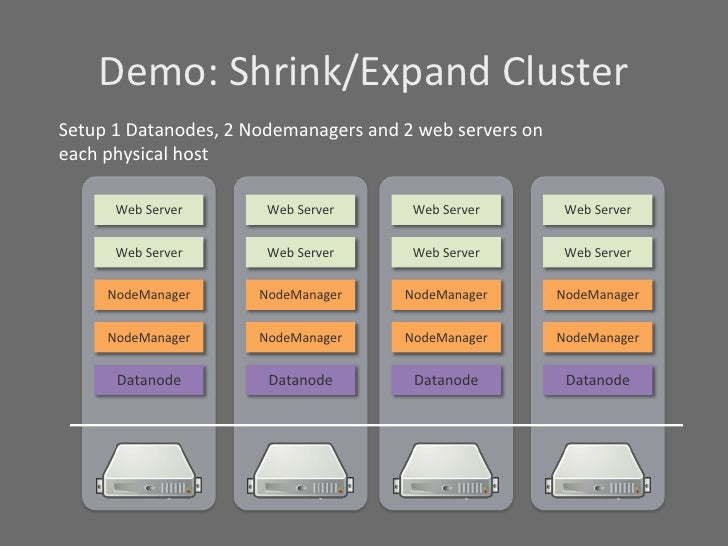This screenshot has height=546, width=728.
Task: Select top Web Server box in first host
Action: tap(149, 210)
